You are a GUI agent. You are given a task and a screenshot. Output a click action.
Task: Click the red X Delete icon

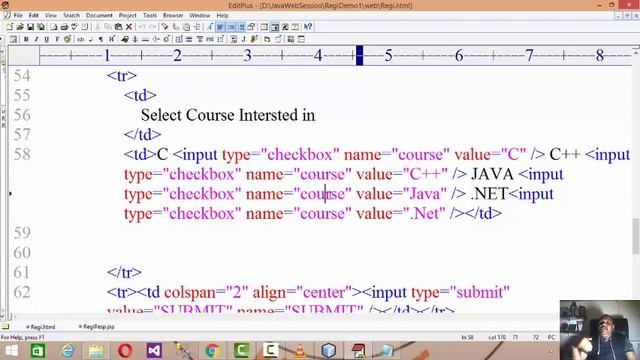pyautogui.click(x=129, y=27)
